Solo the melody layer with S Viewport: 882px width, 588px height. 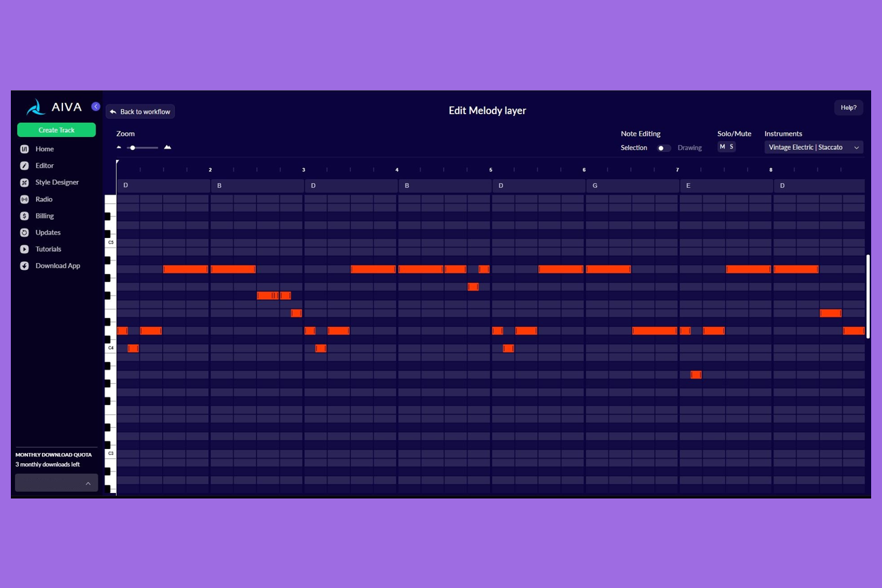click(x=731, y=147)
